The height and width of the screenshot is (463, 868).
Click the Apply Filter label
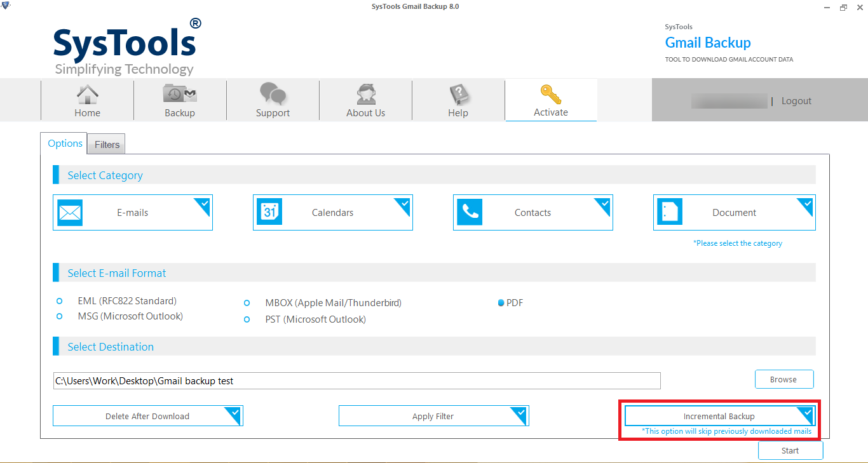(433, 417)
